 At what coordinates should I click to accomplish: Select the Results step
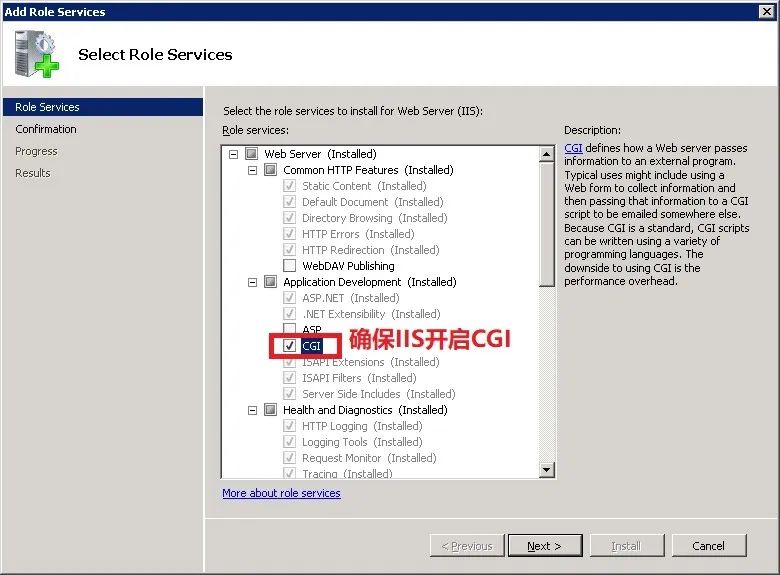pyautogui.click(x=33, y=173)
